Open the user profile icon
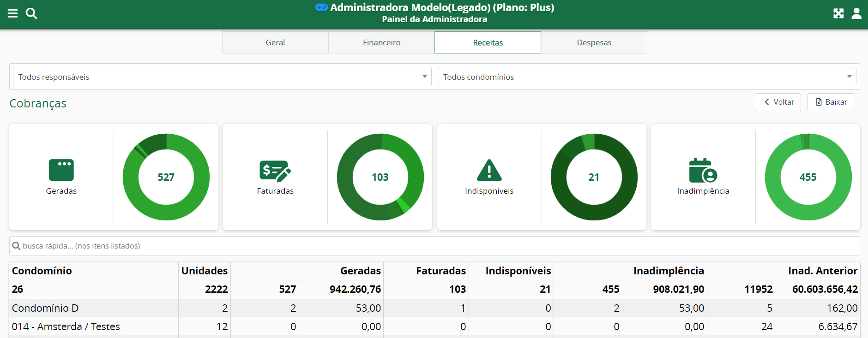Viewport: 868px width, 338px height. pos(856,13)
